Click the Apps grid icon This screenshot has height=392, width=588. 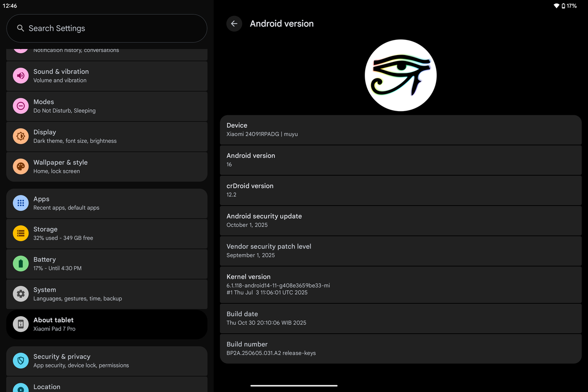[x=21, y=203]
